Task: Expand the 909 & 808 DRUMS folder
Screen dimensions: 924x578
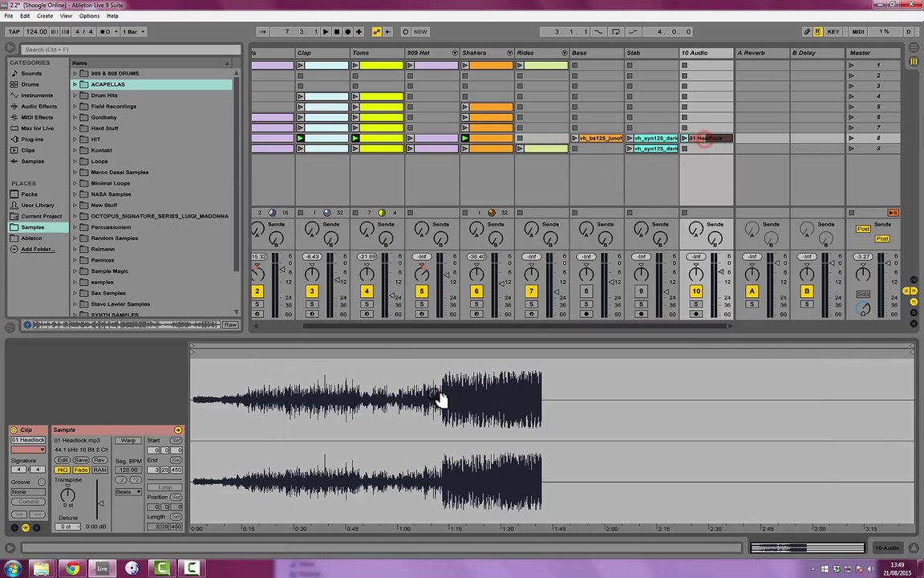Action: 75,74
